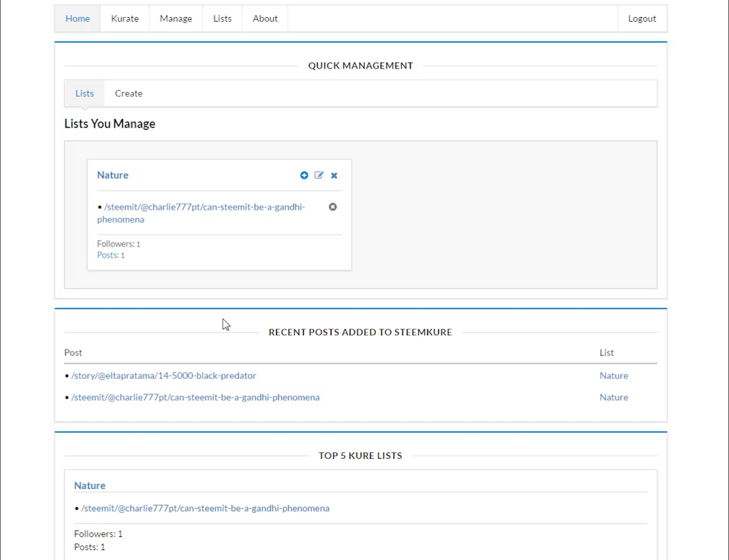This screenshot has width=729, height=560.
Task: Go to the Home page
Action: tap(77, 19)
